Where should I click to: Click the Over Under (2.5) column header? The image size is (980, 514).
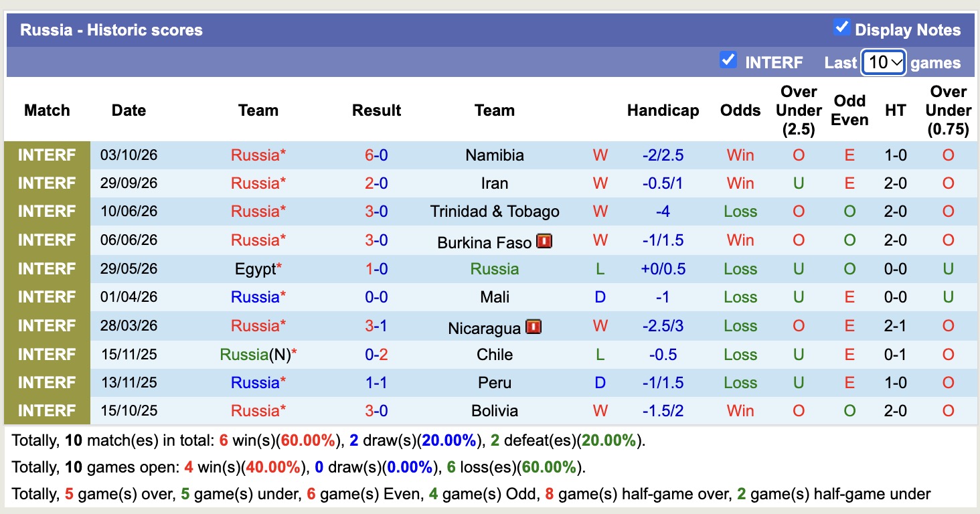pos(799,110)
